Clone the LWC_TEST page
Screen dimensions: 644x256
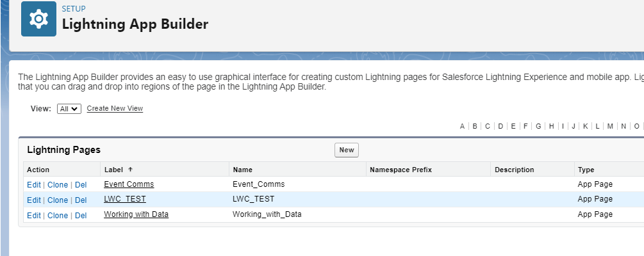(x=58, y=200)
